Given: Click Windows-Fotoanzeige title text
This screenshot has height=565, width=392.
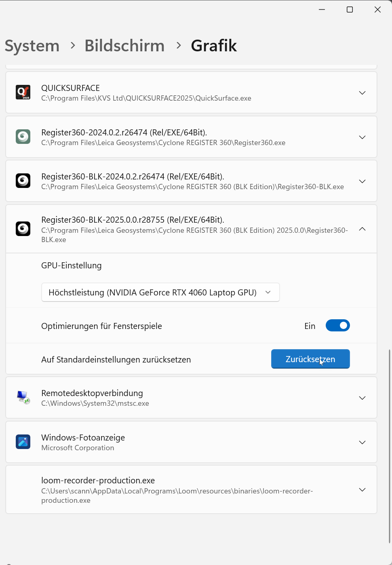Looking at the screenshot, I should (x=83, y=438).
